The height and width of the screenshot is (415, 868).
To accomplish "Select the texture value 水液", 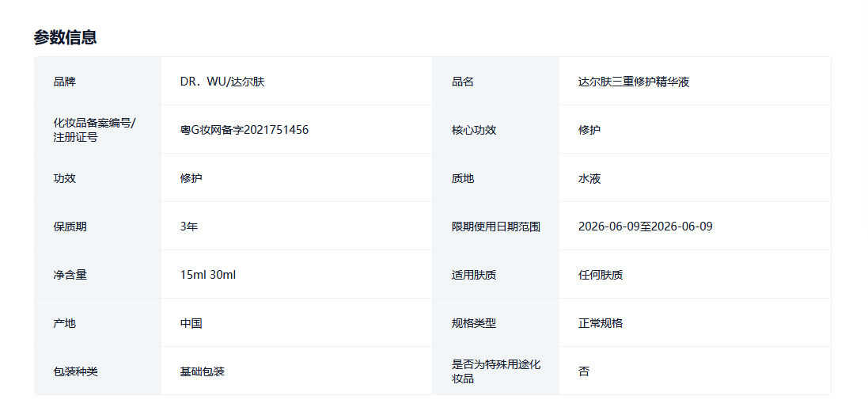I will [589, 178].
